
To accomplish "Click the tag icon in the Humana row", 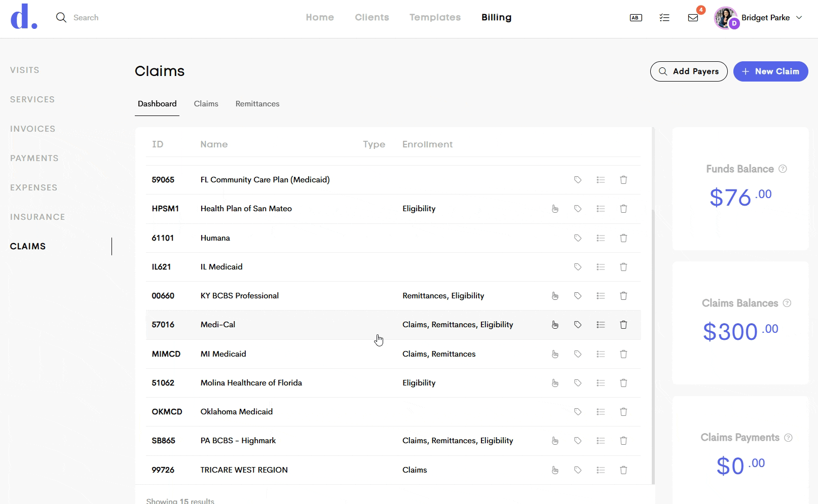I will [578, 238].
